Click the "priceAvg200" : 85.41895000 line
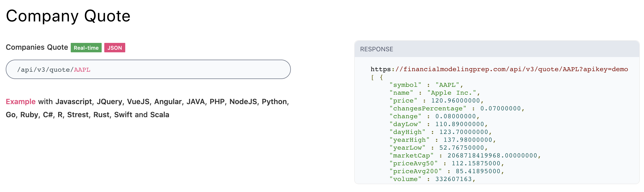The width and height of the screenshot is (644, 192). (x=447, y=171)
